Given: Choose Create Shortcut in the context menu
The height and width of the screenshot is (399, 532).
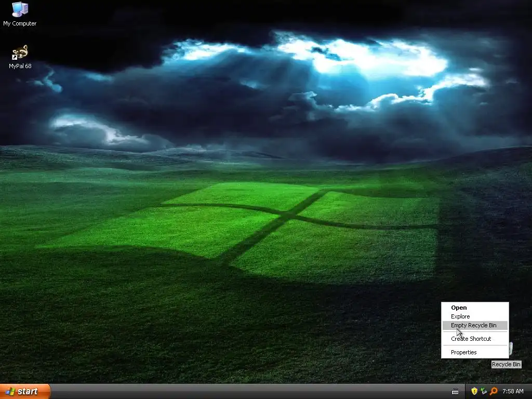Looking at the screenshot, I should tap(475, 339).
